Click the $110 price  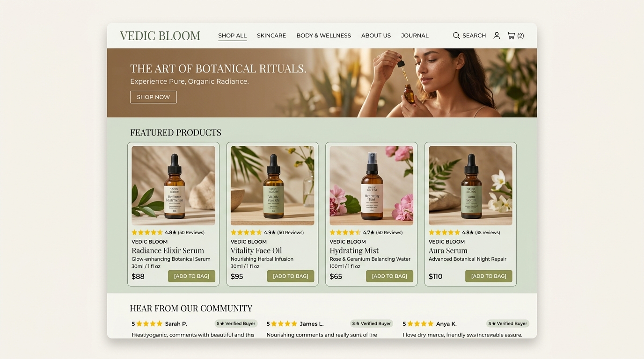(435, 276)
